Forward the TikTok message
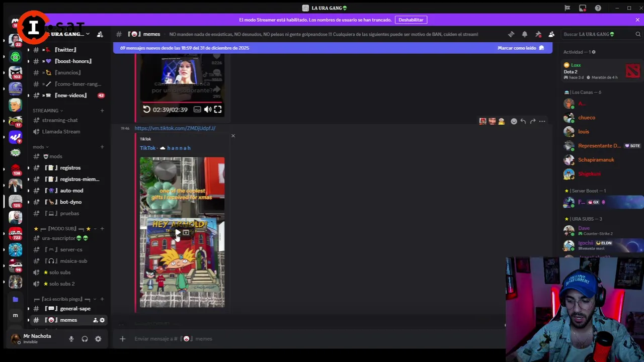This screenshot has height=362, width=644. click(533, 121)
